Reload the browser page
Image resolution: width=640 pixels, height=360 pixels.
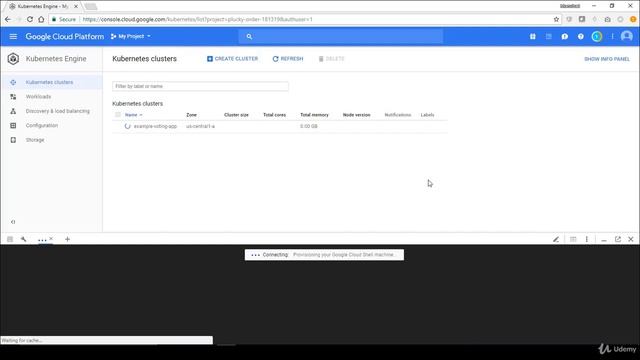[x=30, y=19]
